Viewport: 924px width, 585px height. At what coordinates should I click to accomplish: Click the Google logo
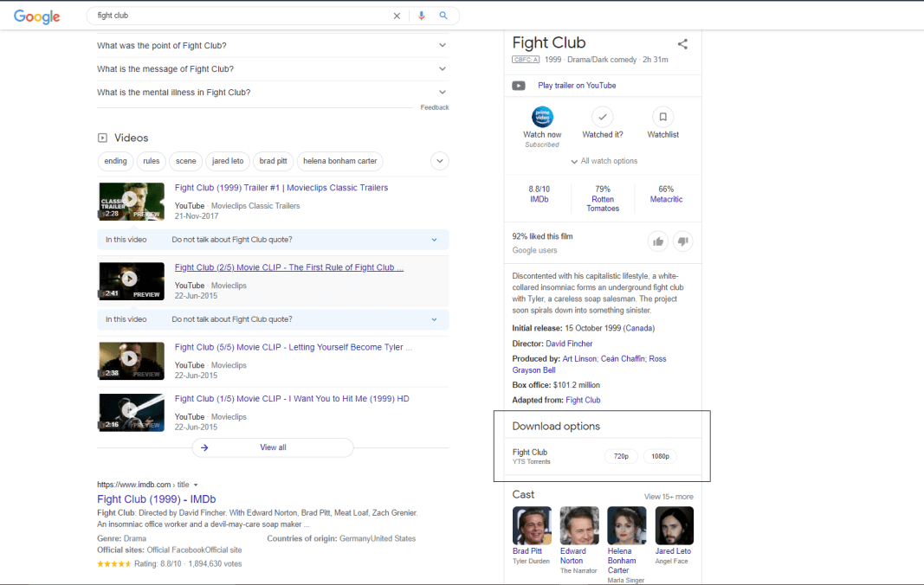pos(36,16)
